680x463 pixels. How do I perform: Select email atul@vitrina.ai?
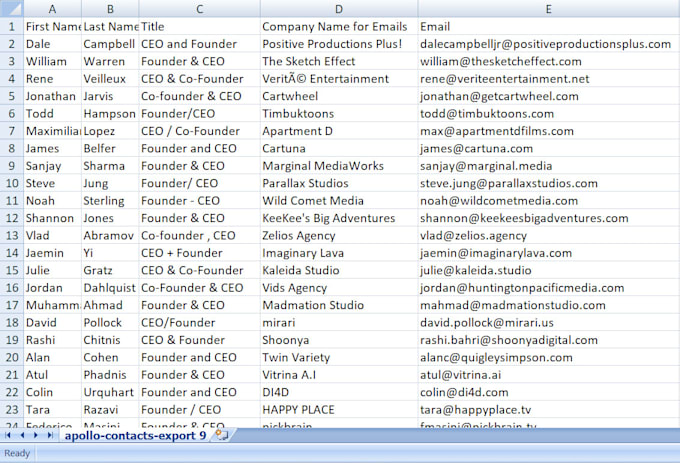[549, 375]
